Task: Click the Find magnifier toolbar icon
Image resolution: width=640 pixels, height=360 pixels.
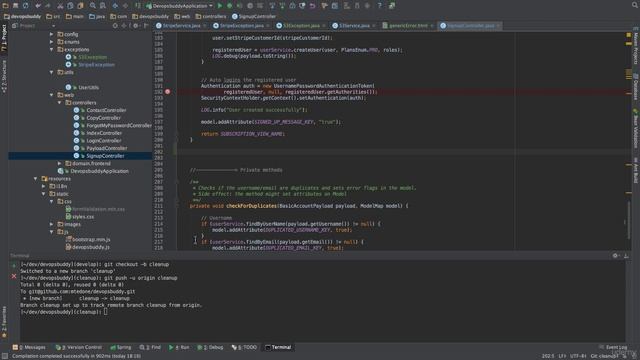Action: tap(93, 6)
